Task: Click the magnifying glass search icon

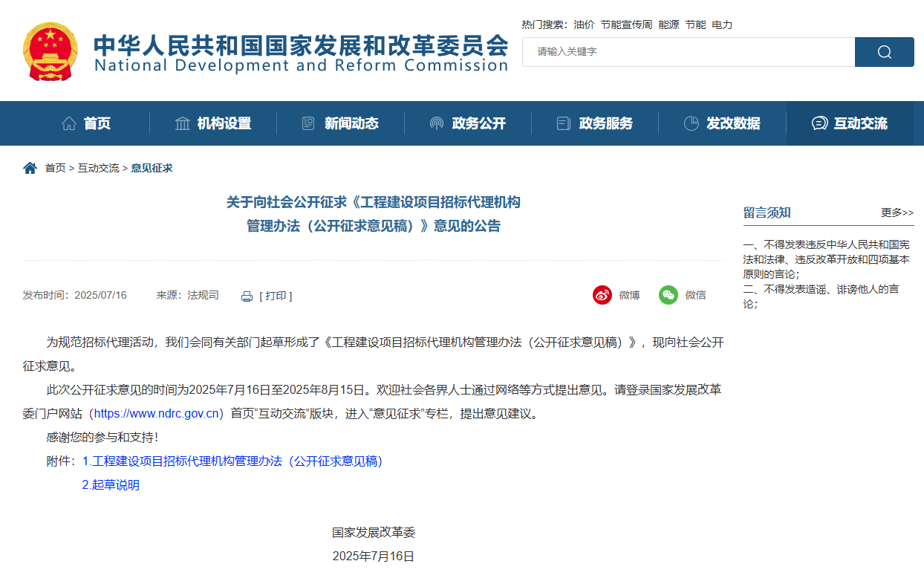Action: pyautogui.click(x=884, y=52)
